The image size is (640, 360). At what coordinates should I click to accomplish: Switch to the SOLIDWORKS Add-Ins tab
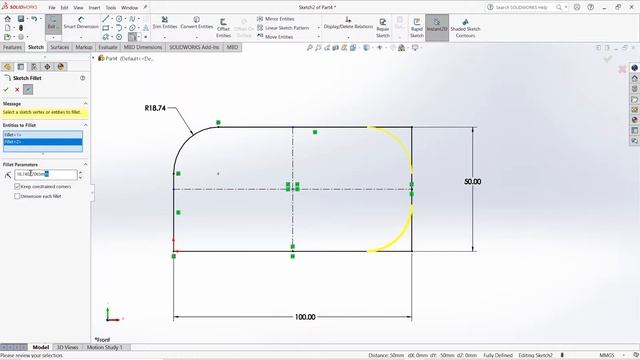194,47
